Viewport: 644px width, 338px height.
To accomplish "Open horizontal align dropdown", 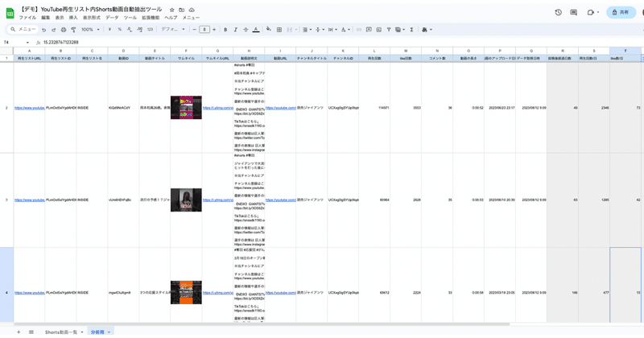I will point(307,30).
